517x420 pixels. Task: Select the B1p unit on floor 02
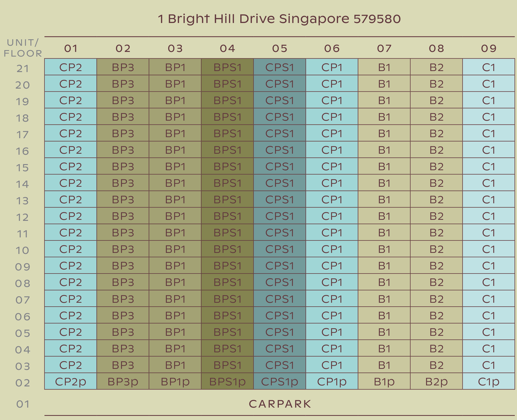(x=384, y=381)
